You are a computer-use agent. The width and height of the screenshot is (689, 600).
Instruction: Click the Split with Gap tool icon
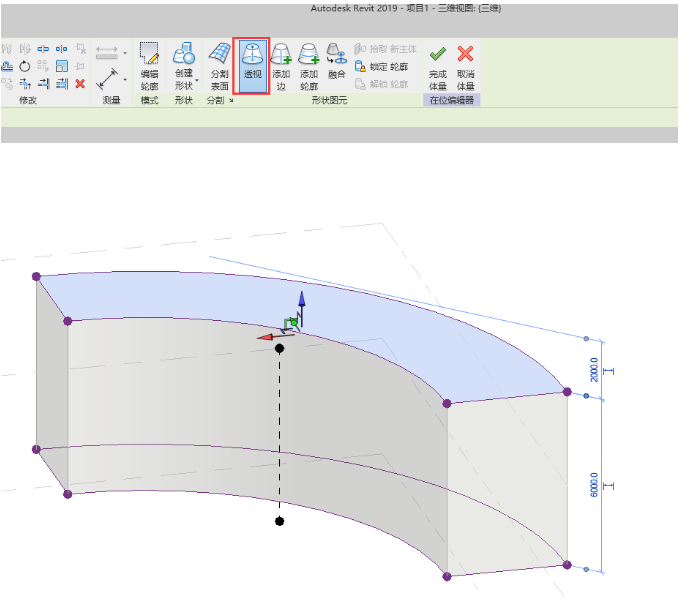click(62, 49)
